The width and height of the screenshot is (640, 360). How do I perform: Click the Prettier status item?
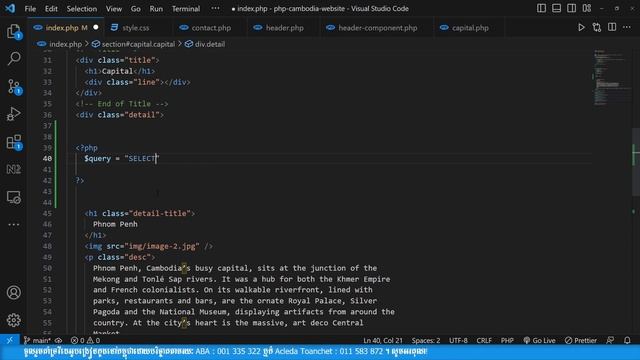point(581,340)
